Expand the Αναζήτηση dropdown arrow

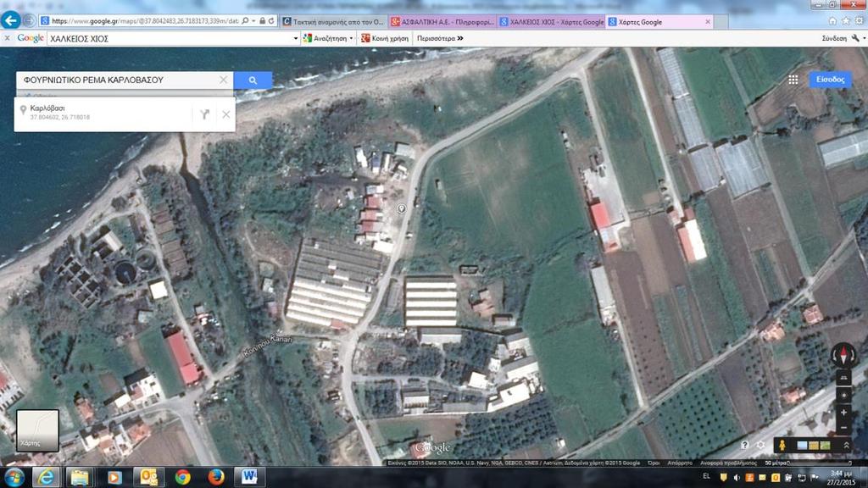pos(351,39)
